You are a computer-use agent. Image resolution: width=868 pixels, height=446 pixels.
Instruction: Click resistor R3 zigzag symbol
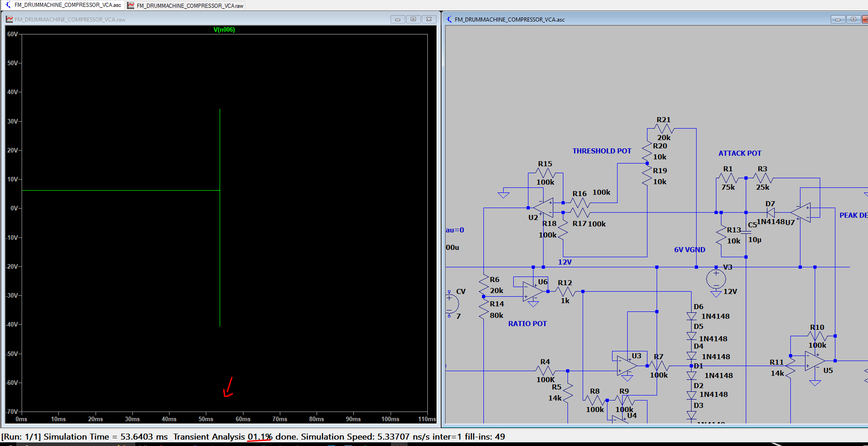(763, 178)
